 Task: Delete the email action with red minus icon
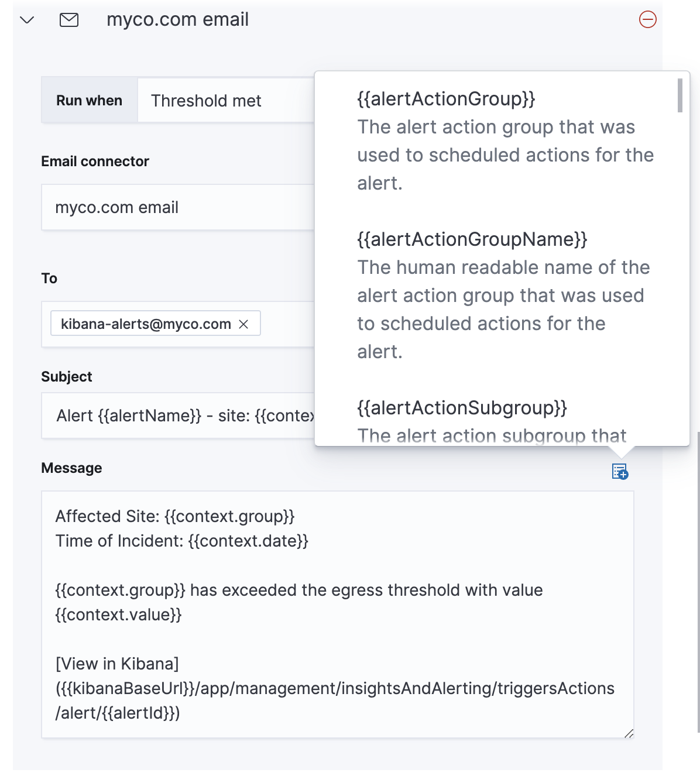pyautogui.click(x=647, y=20)
